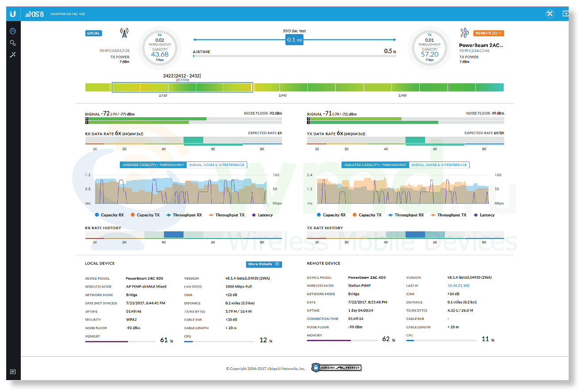Click the local antenna tower icon
The image size is (582, 392).
[124, 33]
